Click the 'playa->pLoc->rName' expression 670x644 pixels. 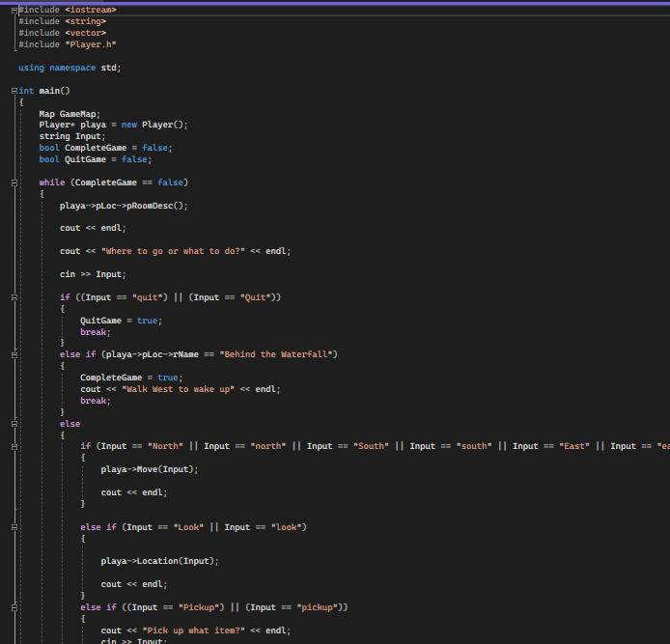(x=153, y=354)
